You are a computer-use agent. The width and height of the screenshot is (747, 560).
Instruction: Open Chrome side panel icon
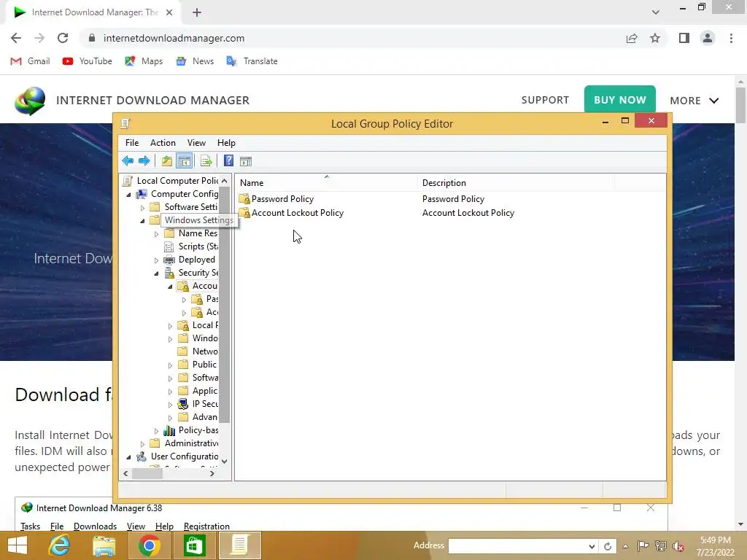684,38
